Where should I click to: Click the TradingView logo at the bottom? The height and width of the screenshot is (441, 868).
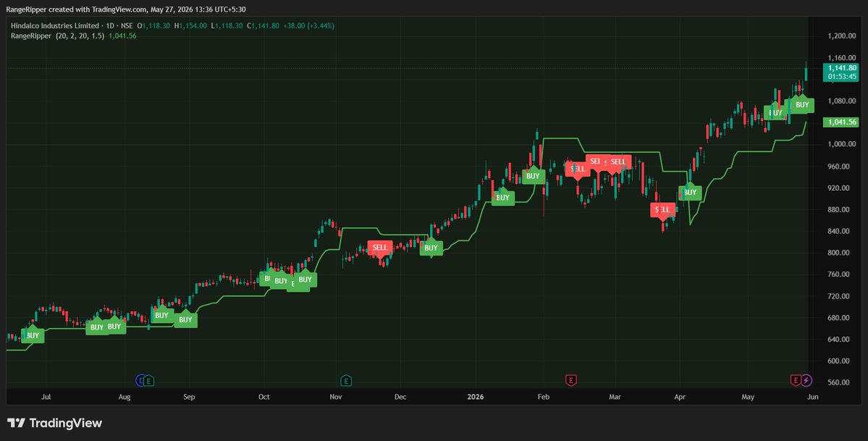click(x=54, y=424)
